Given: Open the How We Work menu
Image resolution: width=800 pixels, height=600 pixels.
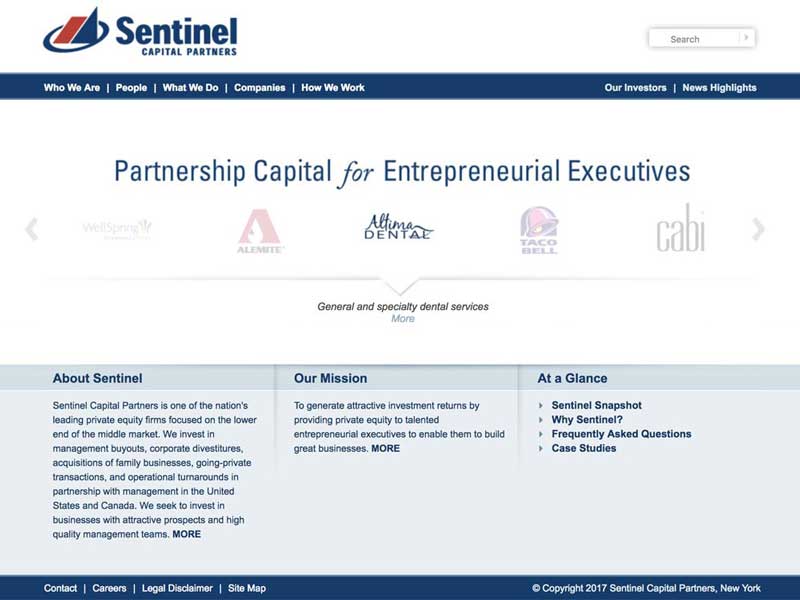Looking at the screenshot, I should (333, 88).
